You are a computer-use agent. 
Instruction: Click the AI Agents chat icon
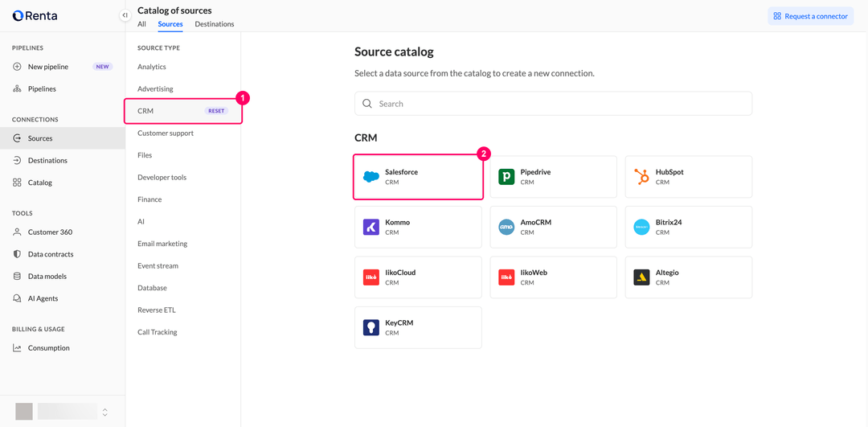(17, 298)
